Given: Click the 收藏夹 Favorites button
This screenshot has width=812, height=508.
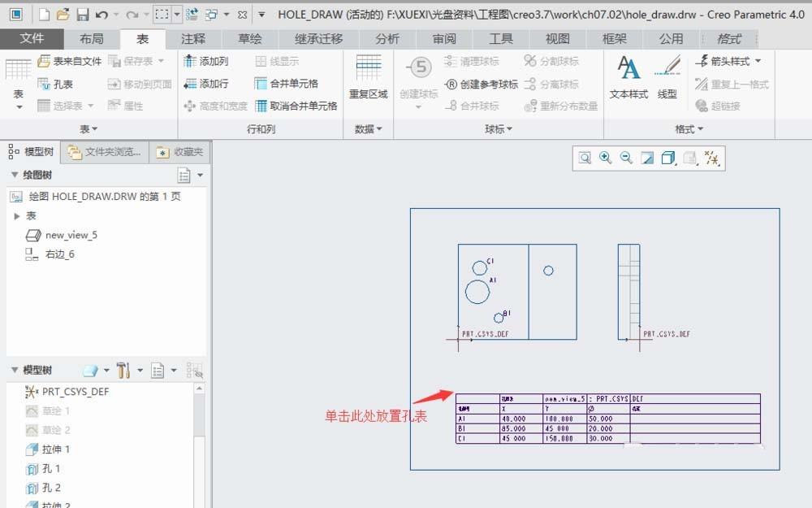Looking at the screenshot, I should pos(180,151).
